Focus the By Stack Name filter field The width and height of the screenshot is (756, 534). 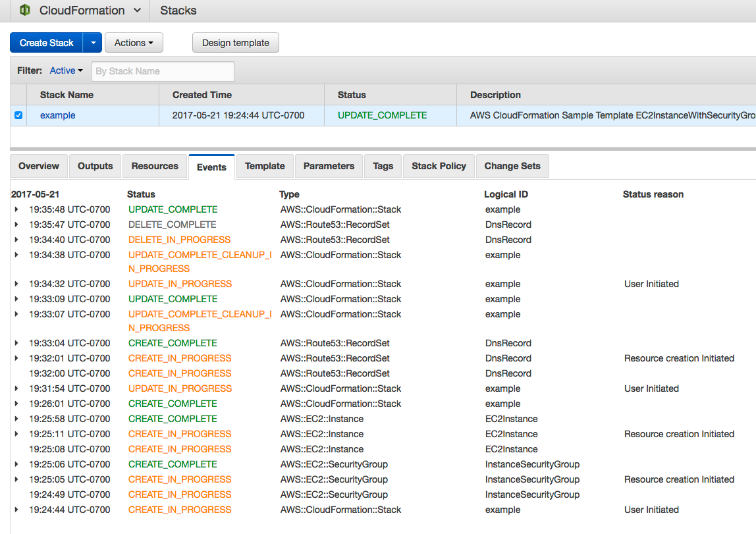pyautogui.click(x=163, y=71)
